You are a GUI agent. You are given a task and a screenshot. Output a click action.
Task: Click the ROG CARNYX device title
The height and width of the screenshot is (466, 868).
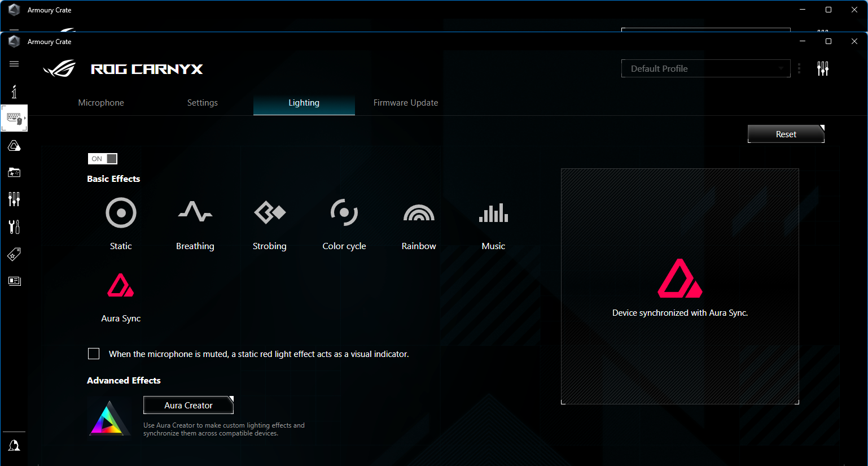147,69
